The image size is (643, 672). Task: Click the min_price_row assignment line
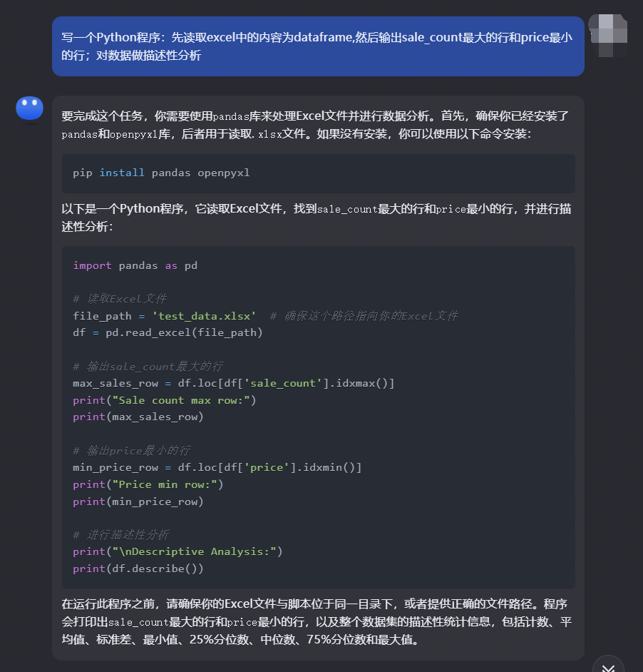point(217,467)
